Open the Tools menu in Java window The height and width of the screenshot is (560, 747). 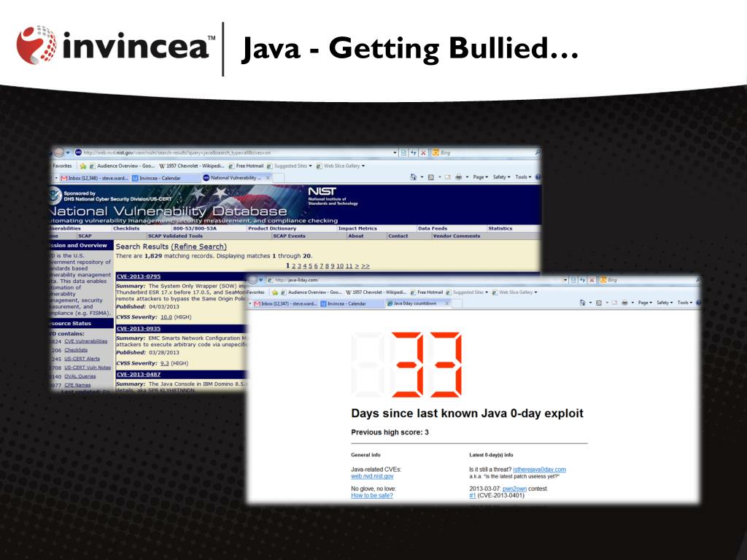click(684, 303)
